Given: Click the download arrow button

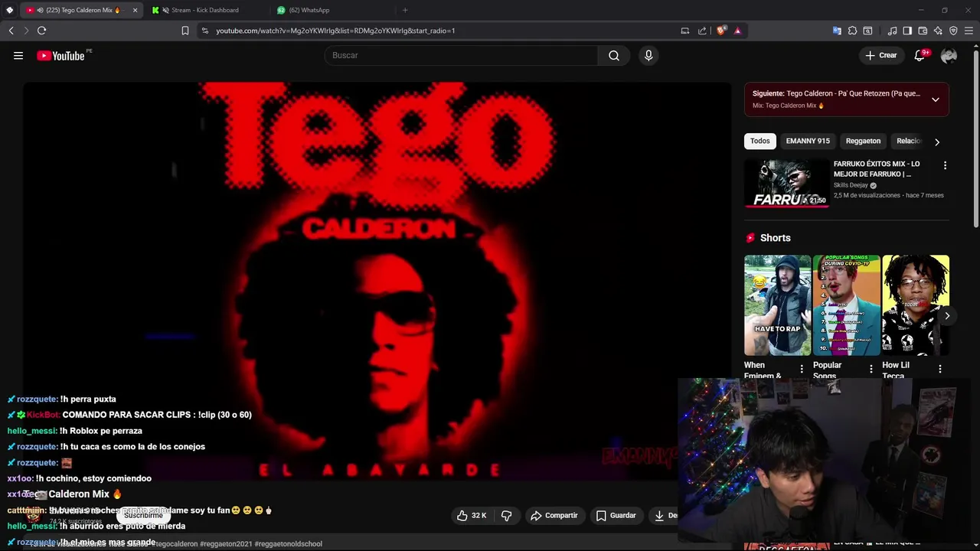Looking at the screenshot, I should pyautogui.click(x=663, y=516).
